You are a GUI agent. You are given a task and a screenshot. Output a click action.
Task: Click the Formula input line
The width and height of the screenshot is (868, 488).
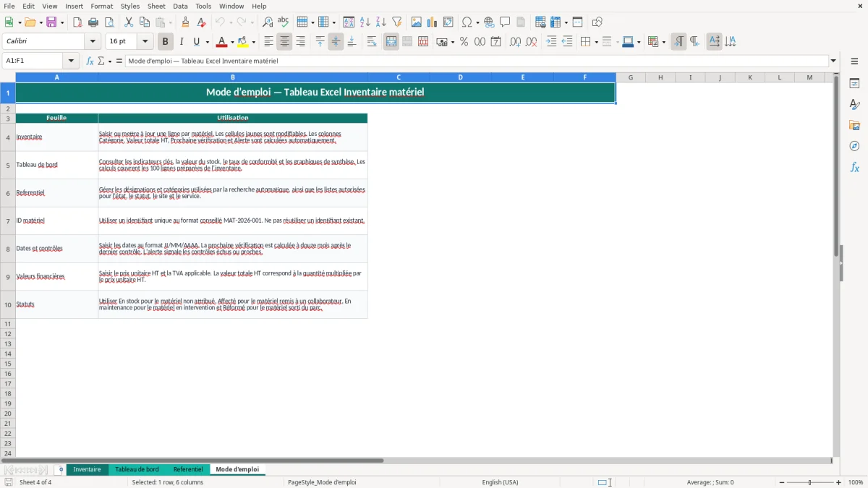[x=477, y=61]
